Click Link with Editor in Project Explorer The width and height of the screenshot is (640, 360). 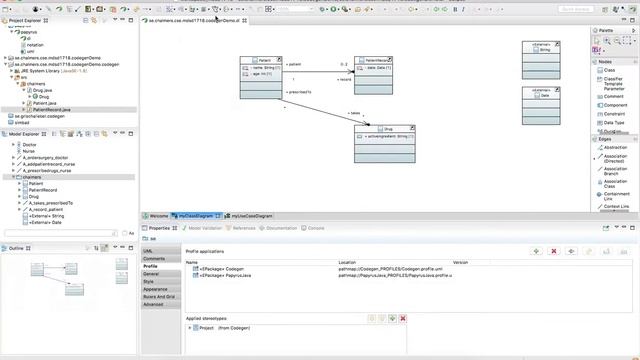tap(94, 20)
